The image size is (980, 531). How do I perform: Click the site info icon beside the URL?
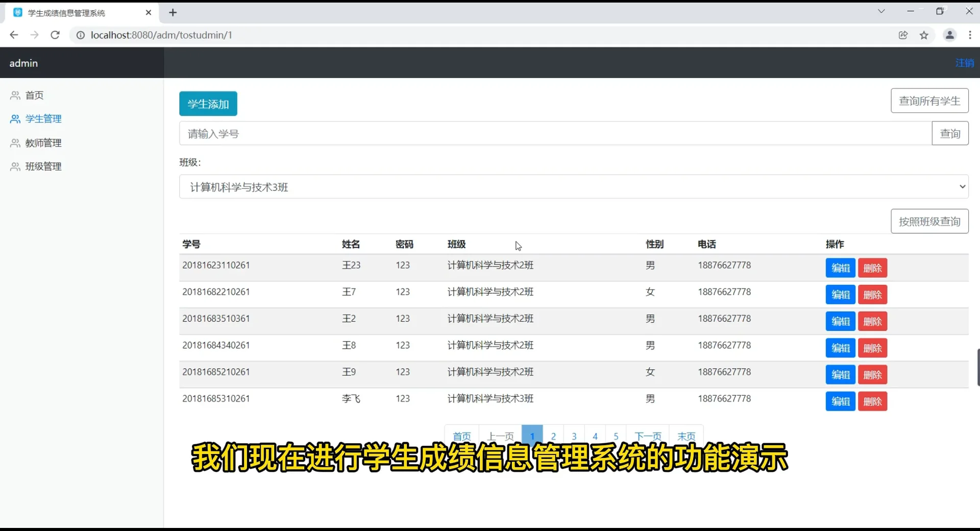[80, 35]
